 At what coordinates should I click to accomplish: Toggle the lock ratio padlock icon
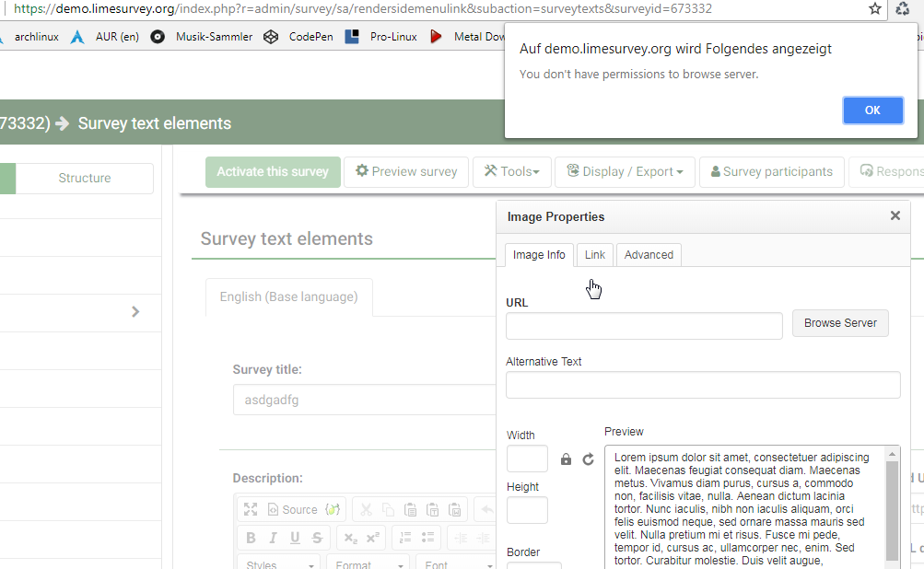(567, 459)
